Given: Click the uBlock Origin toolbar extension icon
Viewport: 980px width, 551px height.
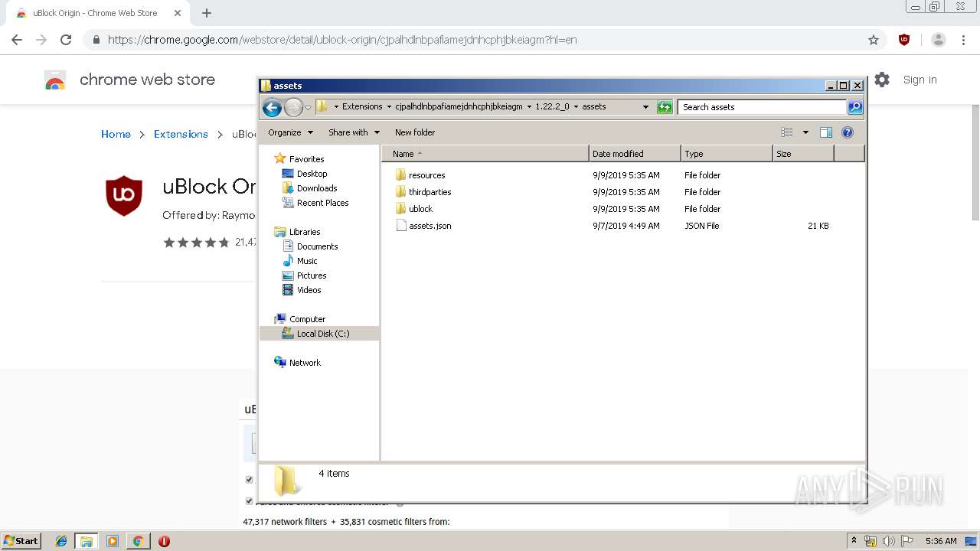Looking at the screenshot, I should [x=904, y=40].
